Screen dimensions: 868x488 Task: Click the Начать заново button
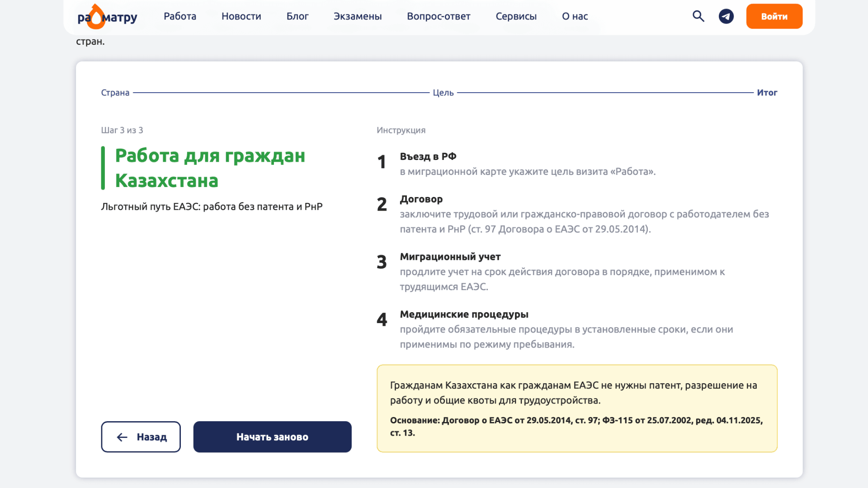pos(272,437)
